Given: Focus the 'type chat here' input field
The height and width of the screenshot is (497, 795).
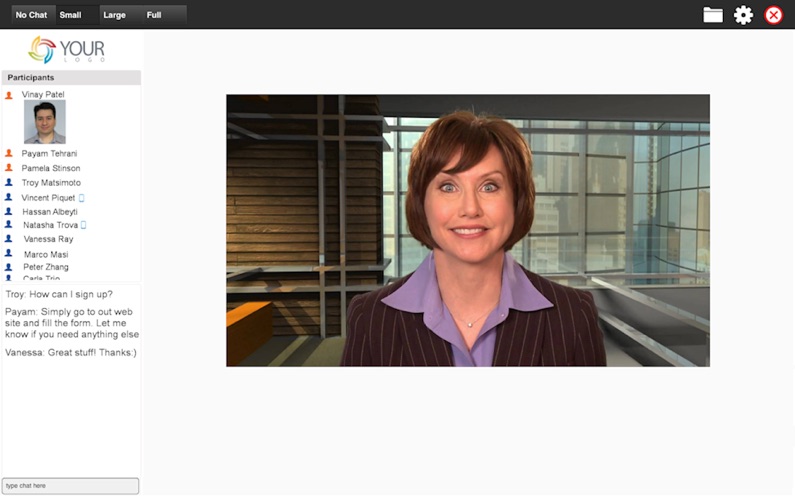Looking at the screenshot, I should tap(70, 486).
